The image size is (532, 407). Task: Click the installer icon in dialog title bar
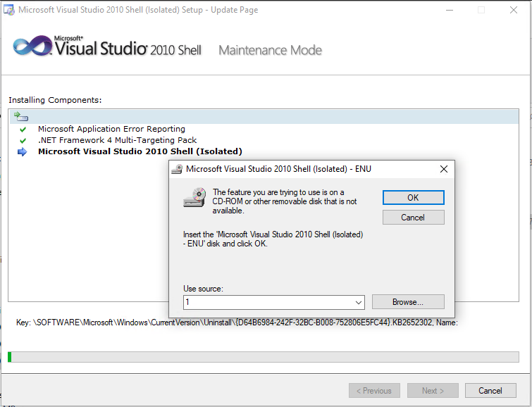tap(177, 169)
